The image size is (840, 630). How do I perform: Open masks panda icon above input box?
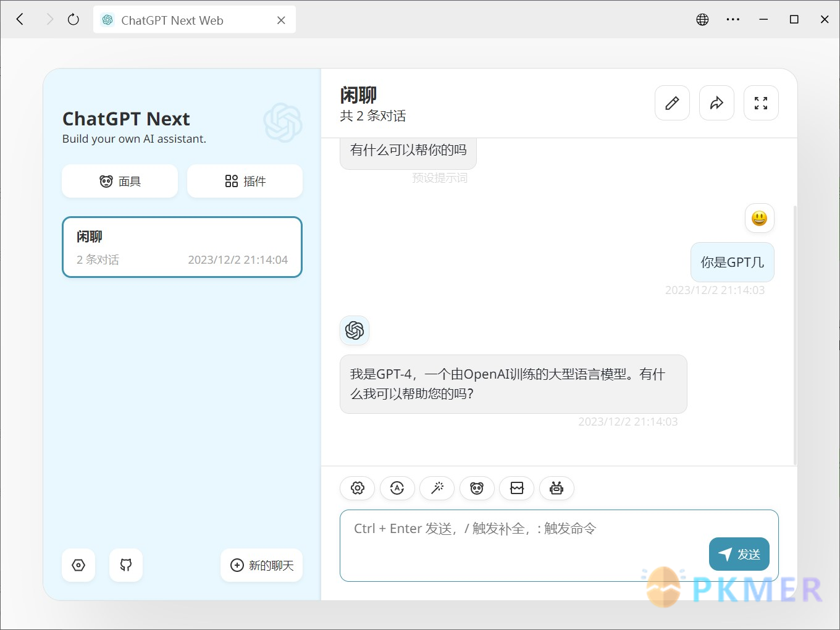coord(477,489)
